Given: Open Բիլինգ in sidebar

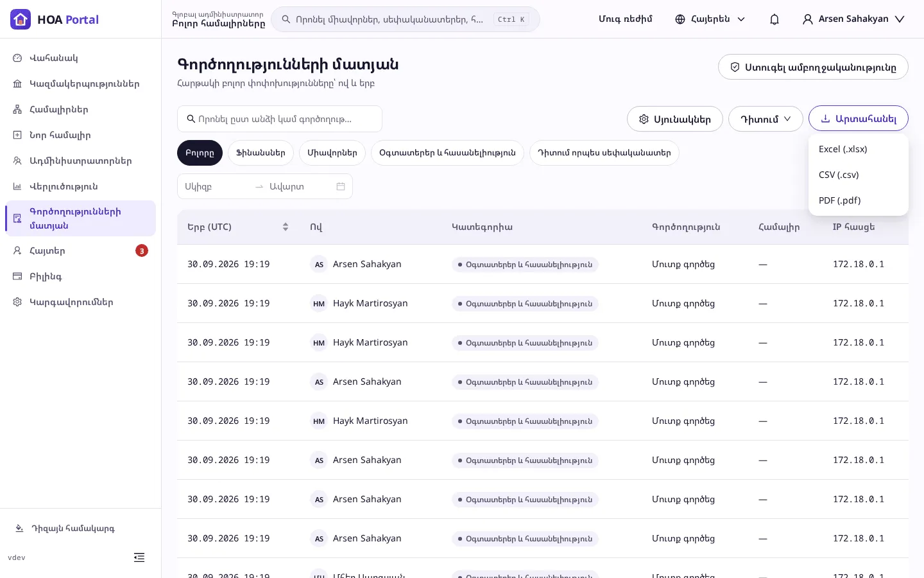Looking at the screenshot, I should click(x=80, y=276).
